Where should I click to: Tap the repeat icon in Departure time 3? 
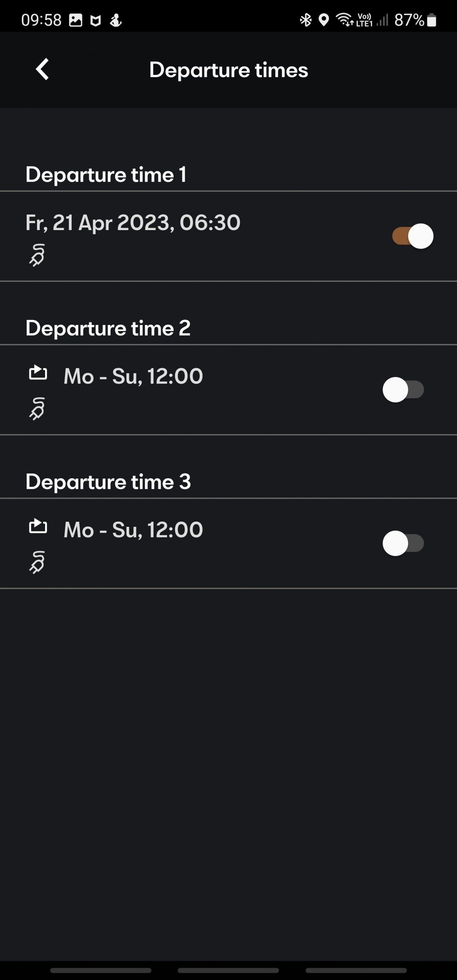[x=38, y=526]
